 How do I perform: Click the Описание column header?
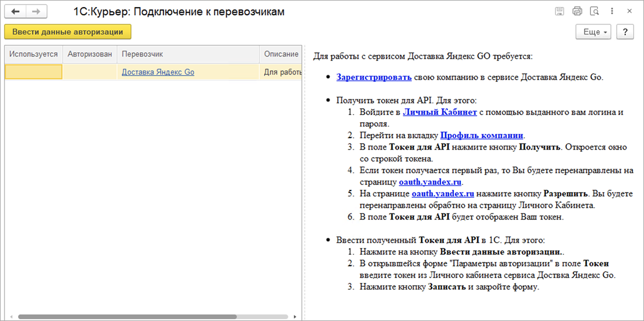(281, 54)
